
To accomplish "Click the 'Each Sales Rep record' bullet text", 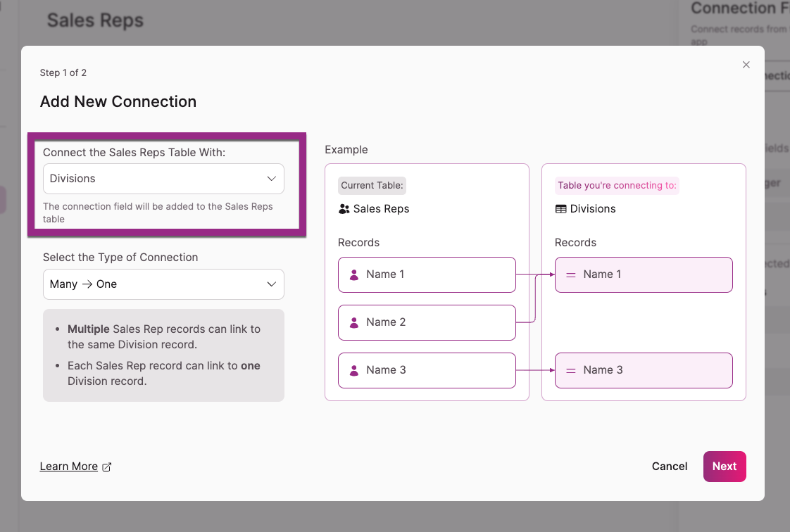I will pos(164,374).
